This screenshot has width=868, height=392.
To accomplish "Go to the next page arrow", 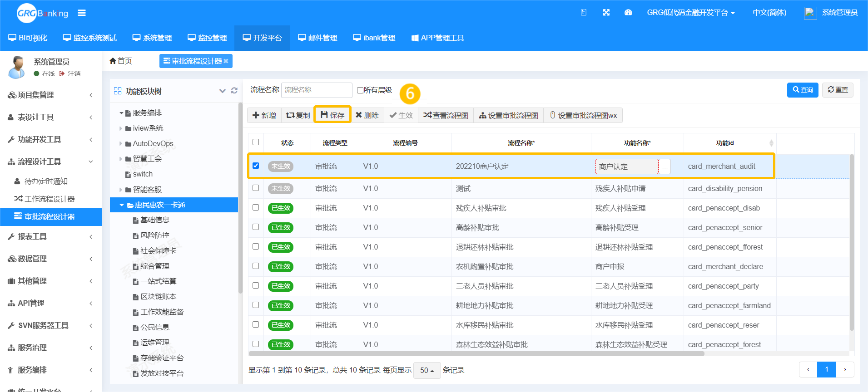I will 845,369.
